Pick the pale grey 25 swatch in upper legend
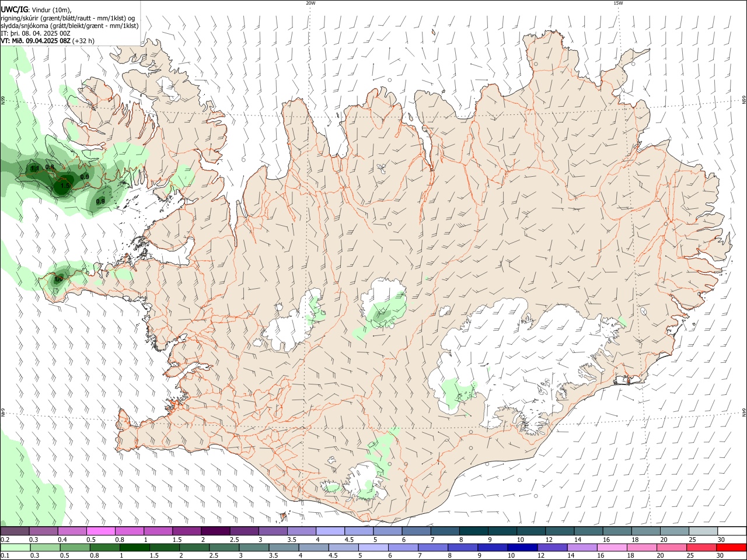The image size is (747, 560). (703, 531)
